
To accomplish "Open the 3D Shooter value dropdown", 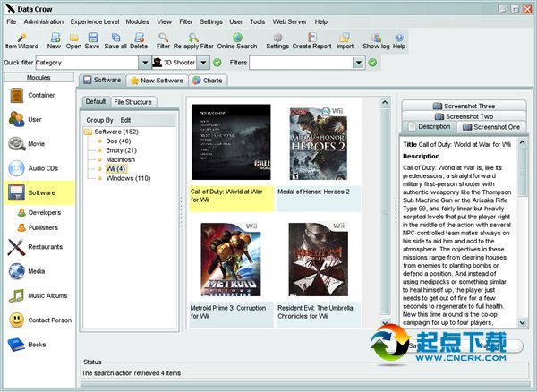I will (x=203, y=63).
